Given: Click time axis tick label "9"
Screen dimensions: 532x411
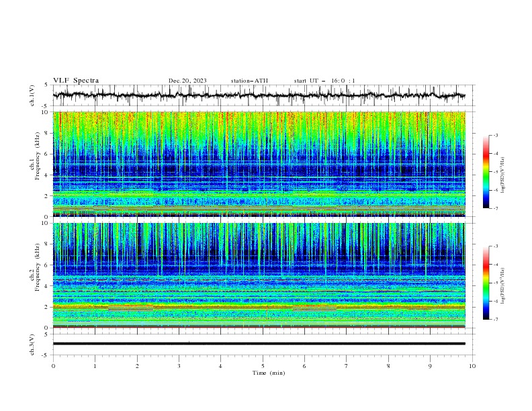Looking at the screenshot, I should [x=430, y=366].
